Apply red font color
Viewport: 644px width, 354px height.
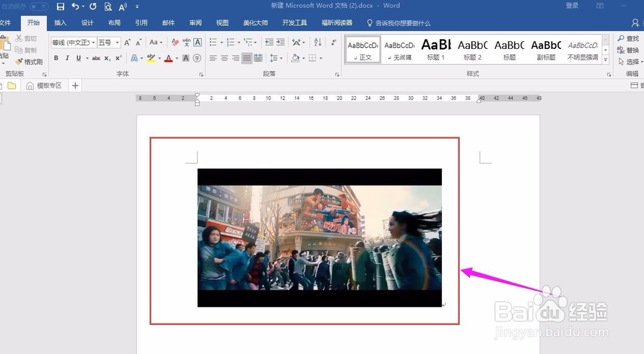(168, 59)
